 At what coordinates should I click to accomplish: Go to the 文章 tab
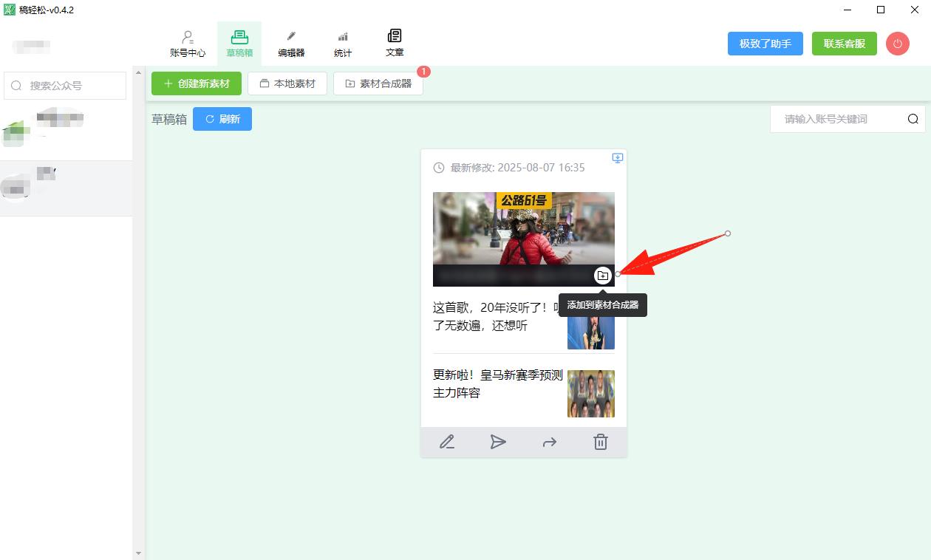[395, 44]
